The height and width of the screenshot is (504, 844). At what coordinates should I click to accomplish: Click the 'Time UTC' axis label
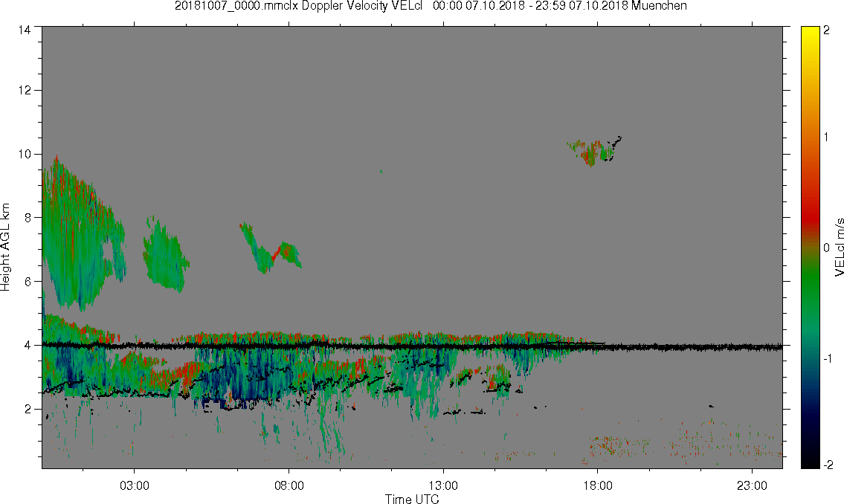pyautogui.click(x=412, y=499)
